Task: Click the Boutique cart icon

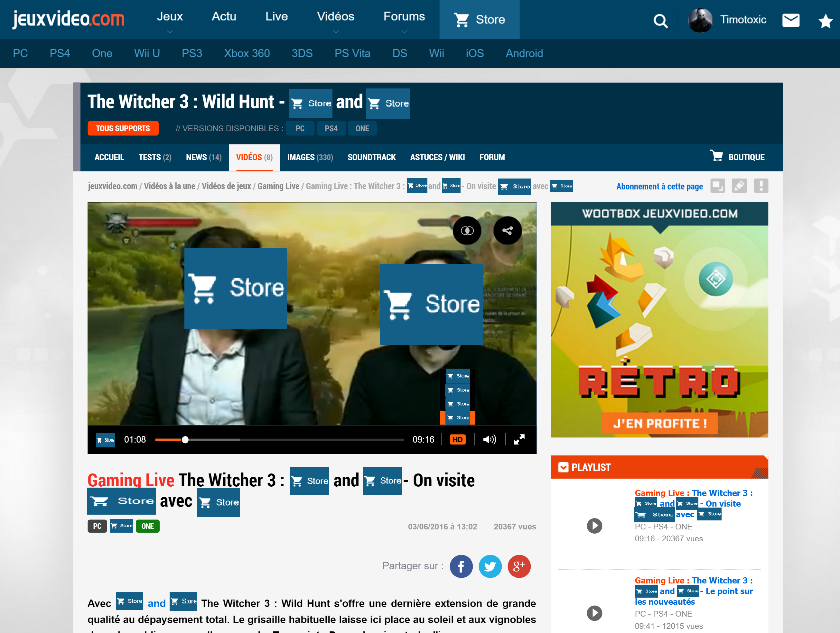Action: [x=716, y=156]
